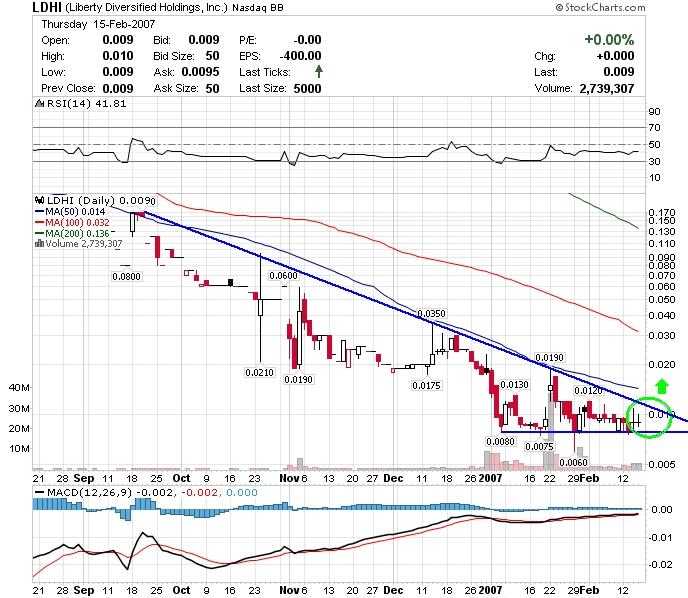The height and width of the screenshot is (598, 688).
Task: Click the +0.00% change percentage
Action: coord(609,40)
